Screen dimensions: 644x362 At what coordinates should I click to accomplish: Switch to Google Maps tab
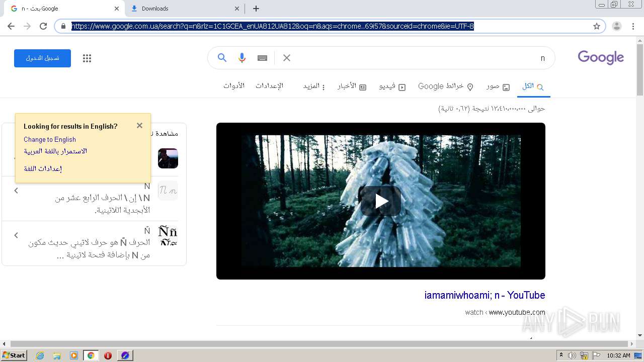point(446,86)
